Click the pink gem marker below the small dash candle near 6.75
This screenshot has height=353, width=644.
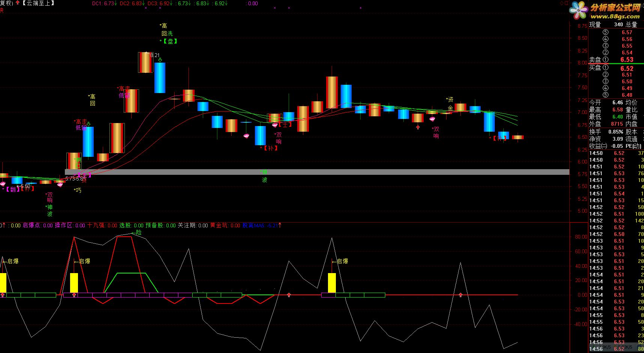pos(246,136)
